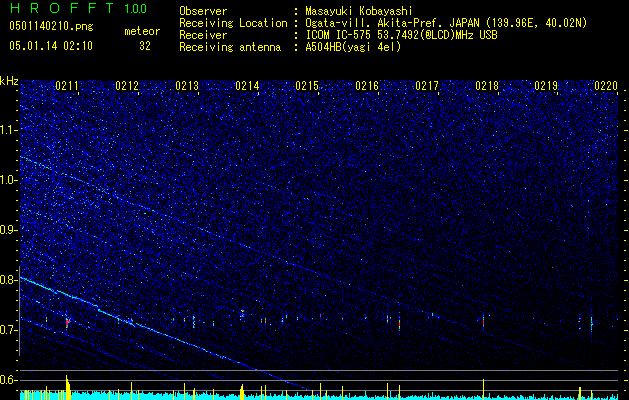Click the 0211 time marker
This screenshot has height=400, width=629.
(67, 86)
